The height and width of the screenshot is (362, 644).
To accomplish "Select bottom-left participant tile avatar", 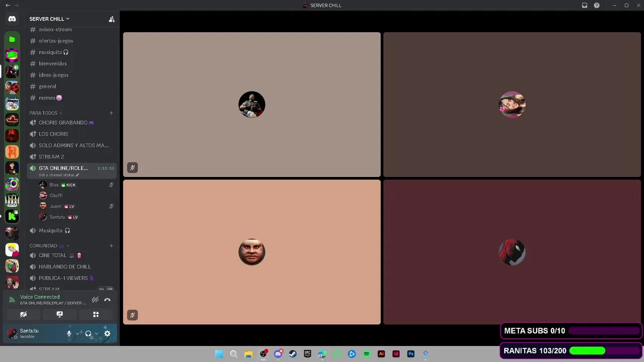I will (252, 252).
